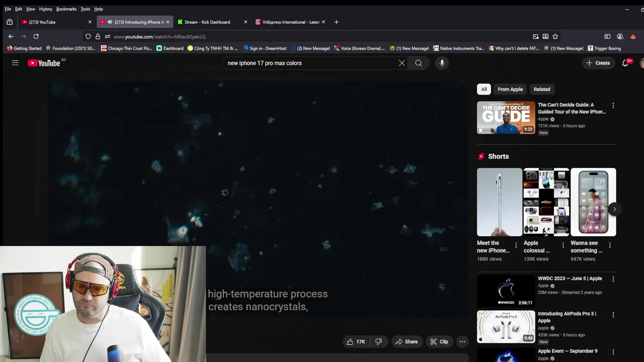Open the tracking protection shield
This screenshot has height=362, width=644.
coord(88,36)
